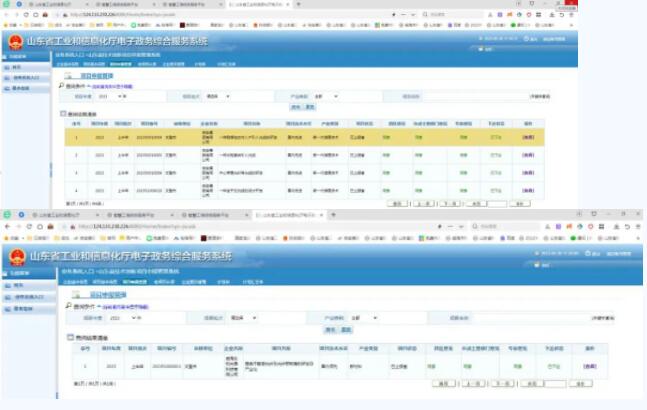Open the 查看 link in result row 3, four-result window
Viewport: 647px width, 410px height.
coord(528,173)
